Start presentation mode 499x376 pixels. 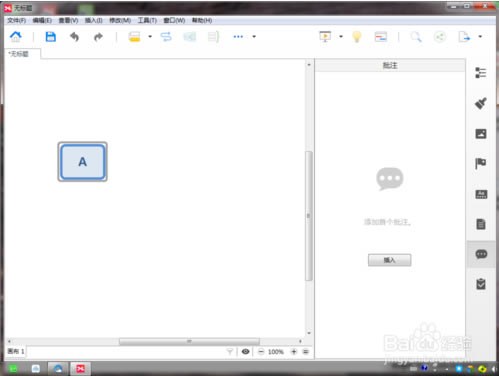[x=325, y=36]
